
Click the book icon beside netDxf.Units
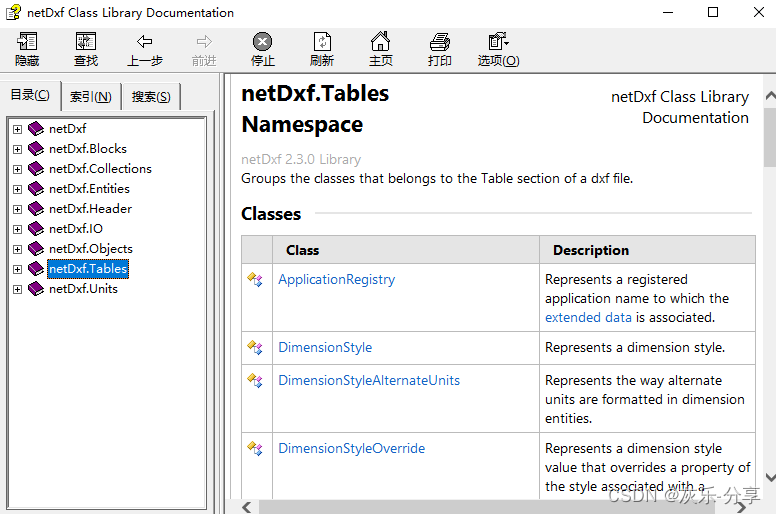pyautogui.click(x=36, y=288)
